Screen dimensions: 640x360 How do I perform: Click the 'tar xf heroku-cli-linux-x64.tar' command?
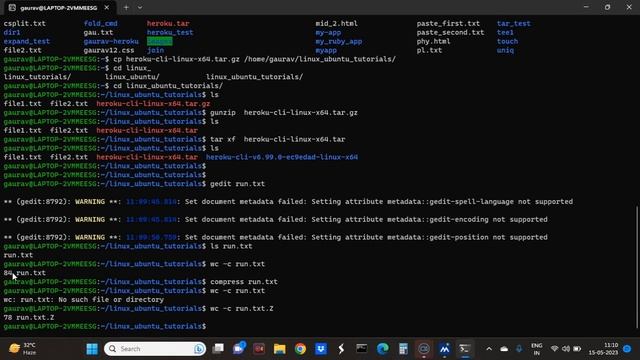pos(278,140)
